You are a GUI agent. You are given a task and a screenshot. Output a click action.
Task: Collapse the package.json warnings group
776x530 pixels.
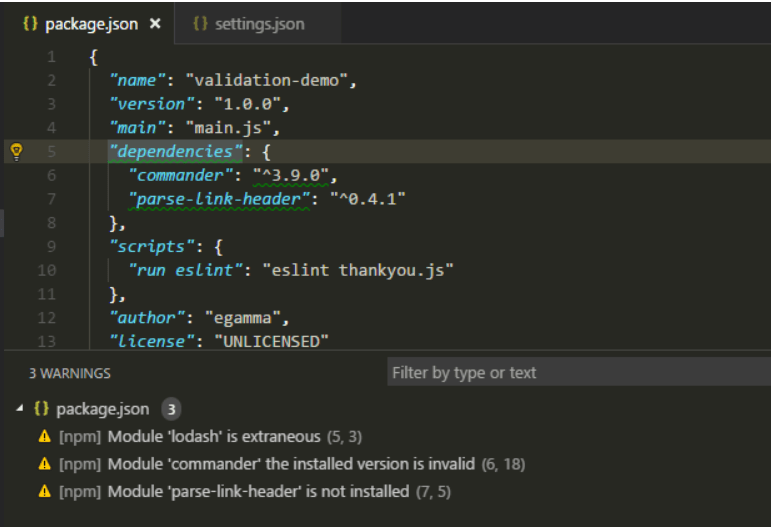[x=19, y=408]
